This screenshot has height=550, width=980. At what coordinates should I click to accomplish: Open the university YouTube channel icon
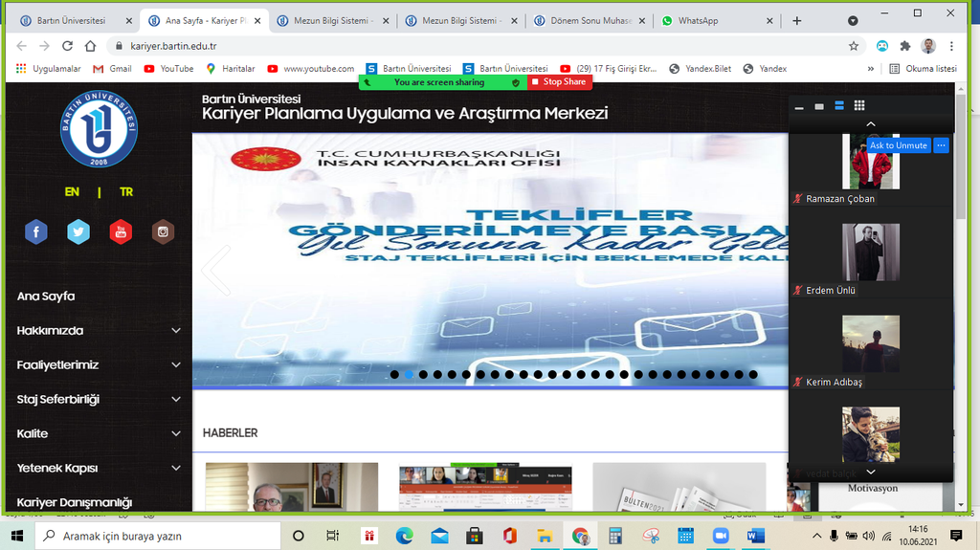[121, 231]
